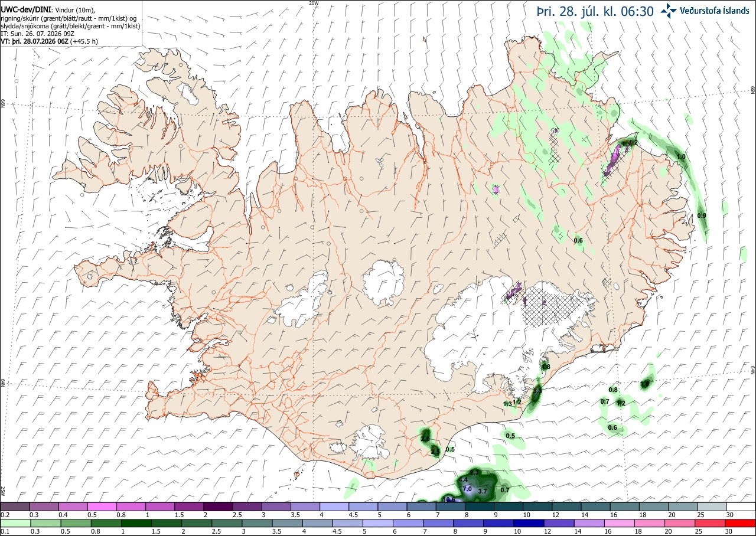Click the 0.9 precipitation value
756x536 pixels.
tap(702, 216)
